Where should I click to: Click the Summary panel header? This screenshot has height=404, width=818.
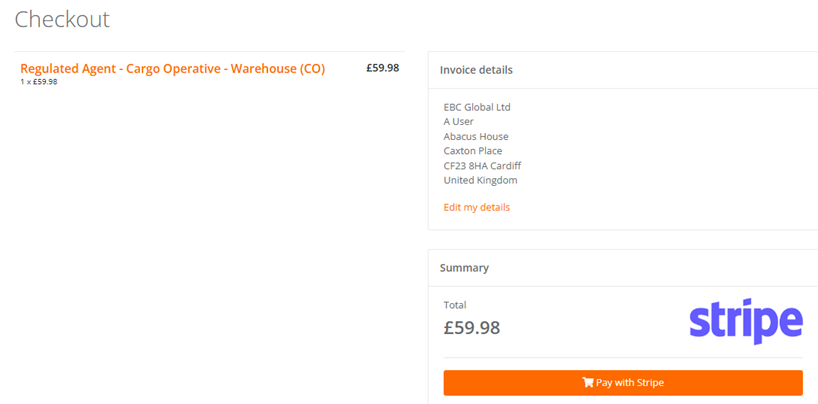click(x=623, y=268)
